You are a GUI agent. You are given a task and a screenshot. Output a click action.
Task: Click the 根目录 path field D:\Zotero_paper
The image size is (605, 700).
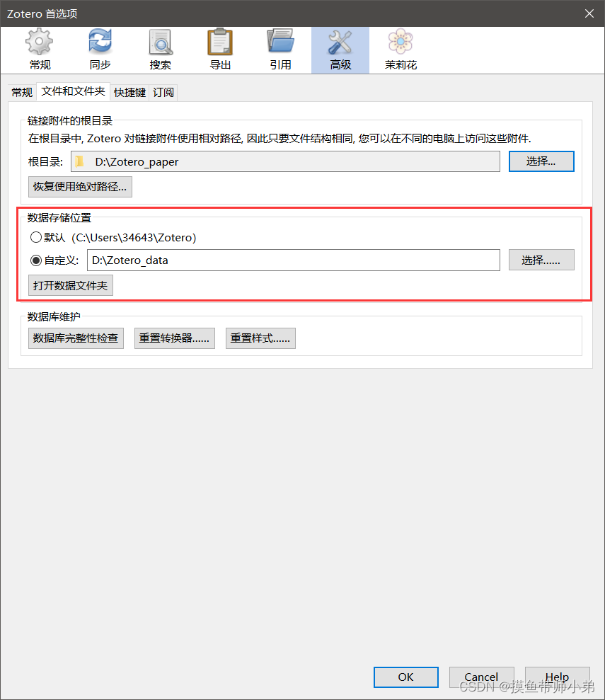coord(286,161)
